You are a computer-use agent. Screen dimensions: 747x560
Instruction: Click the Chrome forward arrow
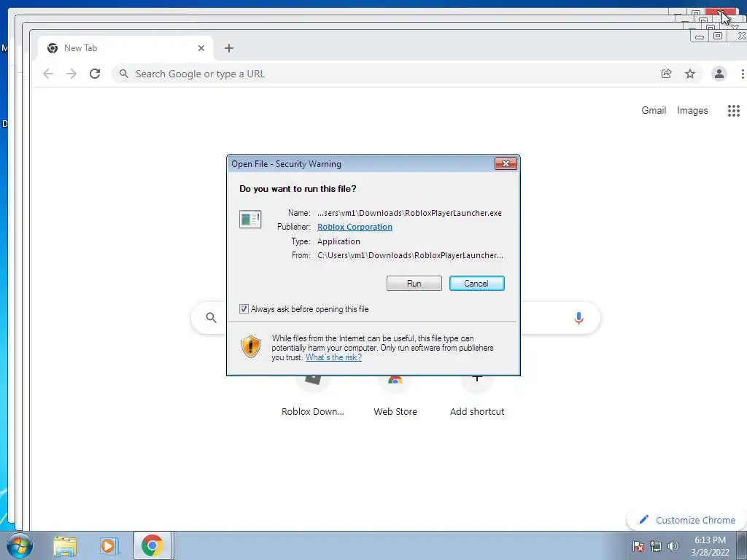(x=71, y=74)
